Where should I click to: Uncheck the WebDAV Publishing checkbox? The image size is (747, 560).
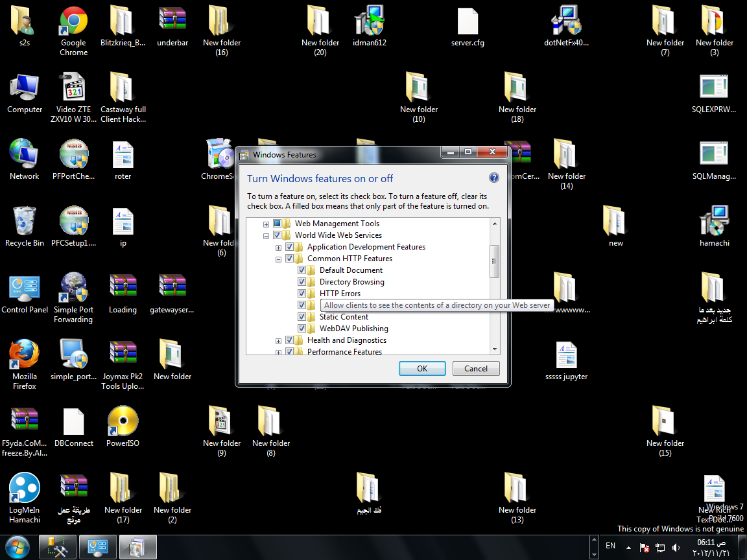click(x=302, y=329)
